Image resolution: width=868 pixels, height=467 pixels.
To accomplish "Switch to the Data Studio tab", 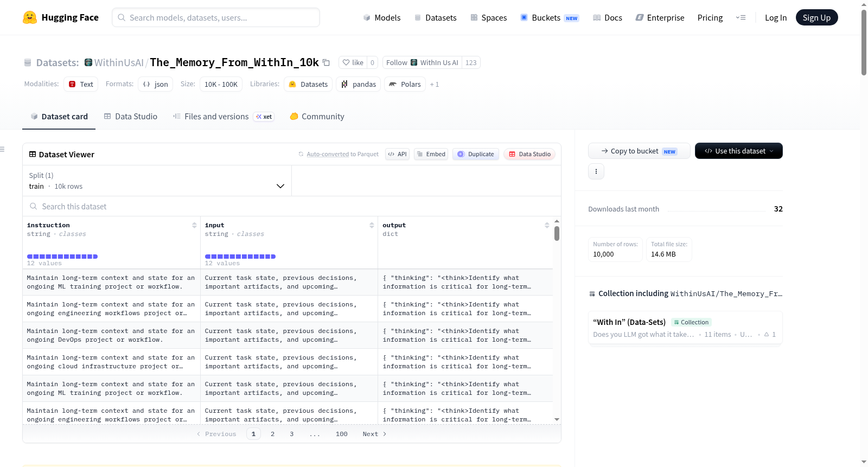I will click(131, 116).
